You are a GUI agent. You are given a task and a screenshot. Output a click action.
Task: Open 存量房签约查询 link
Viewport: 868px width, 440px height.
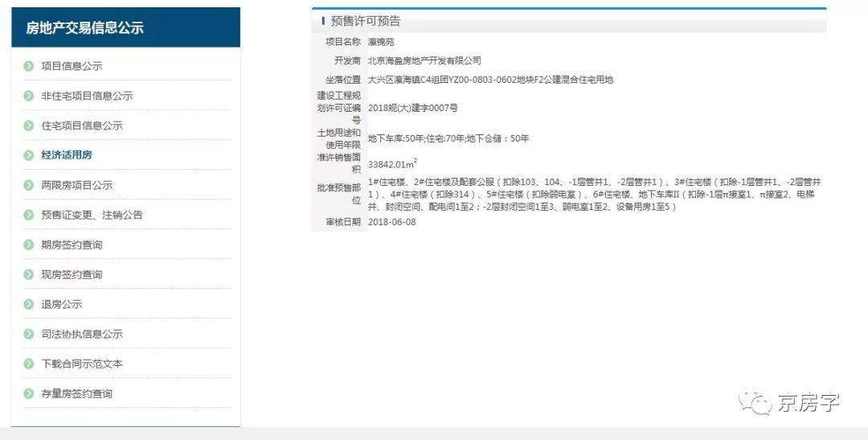(x=77, y=394)
